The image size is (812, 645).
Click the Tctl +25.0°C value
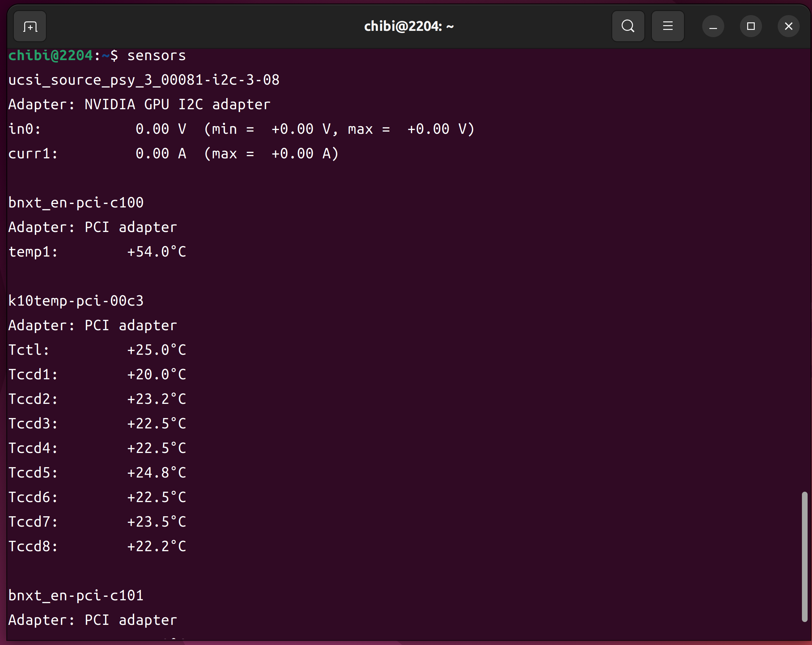coord(156,350)
